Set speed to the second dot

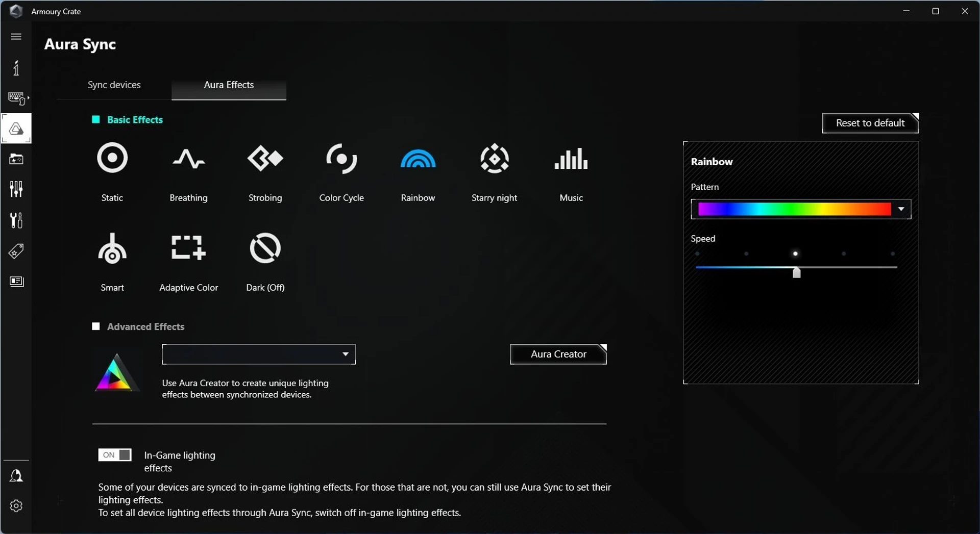pyautogui.click(x=746, y=253)
